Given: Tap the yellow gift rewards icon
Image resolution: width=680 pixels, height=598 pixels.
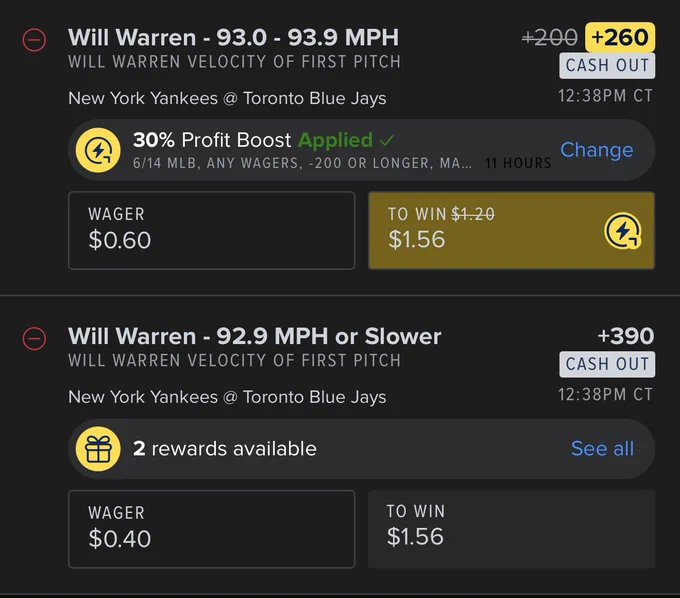Looking at the screenshot, I should point(98,449).
